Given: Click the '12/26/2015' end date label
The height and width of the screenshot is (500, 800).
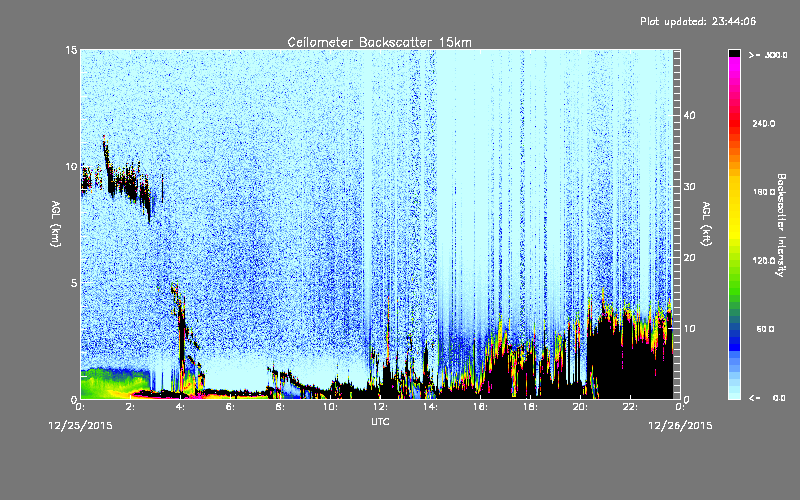Looking at the screenshot, I should (680, 426).
